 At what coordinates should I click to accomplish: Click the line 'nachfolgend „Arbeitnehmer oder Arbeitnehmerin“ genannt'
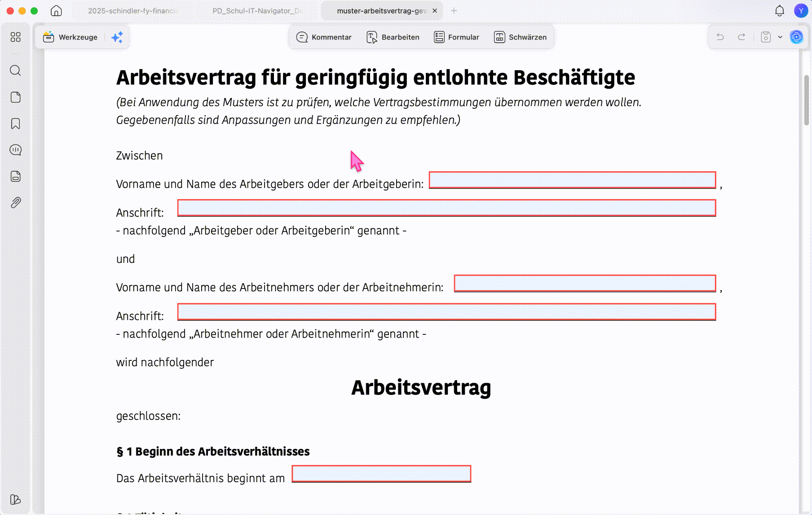tap(271, 334)
